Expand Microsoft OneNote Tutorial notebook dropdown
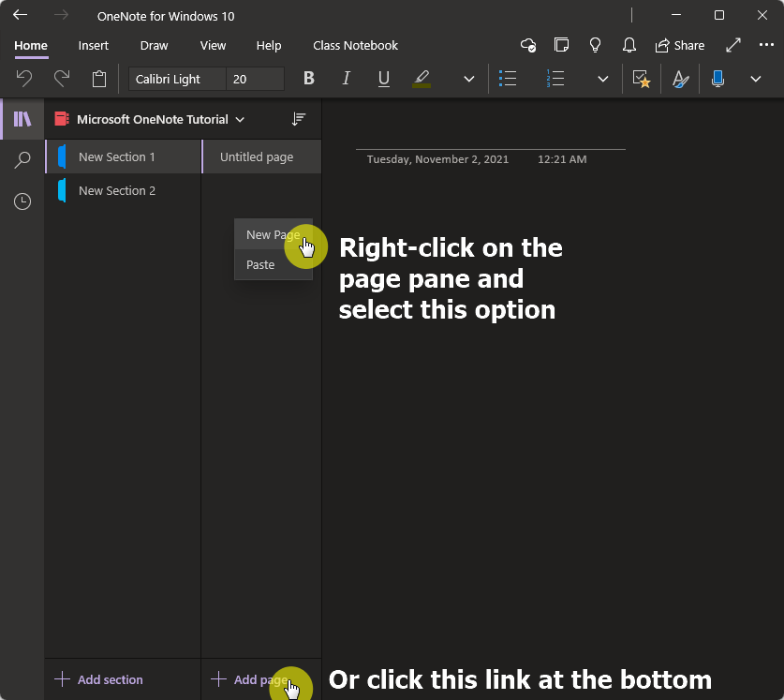The image size is (784, 700). pyautogui.click(x=240, y=120)
